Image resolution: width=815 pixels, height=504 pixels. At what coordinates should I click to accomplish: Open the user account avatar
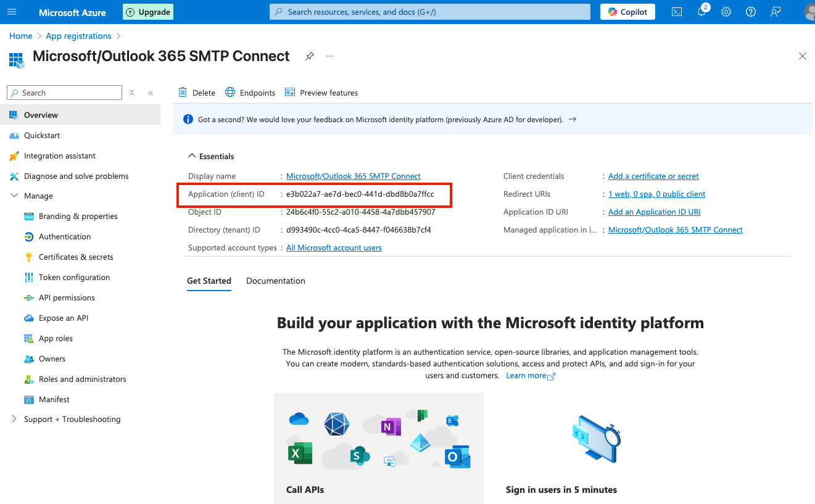[809, 12]
